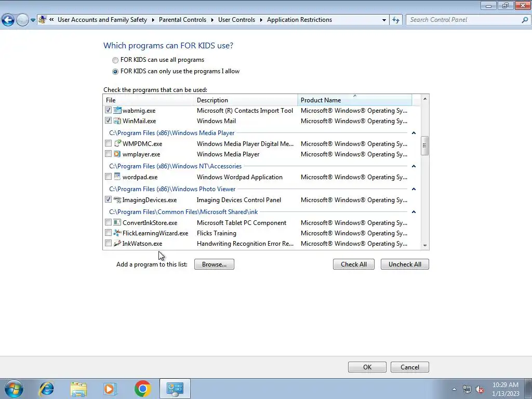Image resolution: width=532 pixels, height=399 pixels.
Task: Click the ImagingDevices.exe file icon
Action: tap(117, 200)
